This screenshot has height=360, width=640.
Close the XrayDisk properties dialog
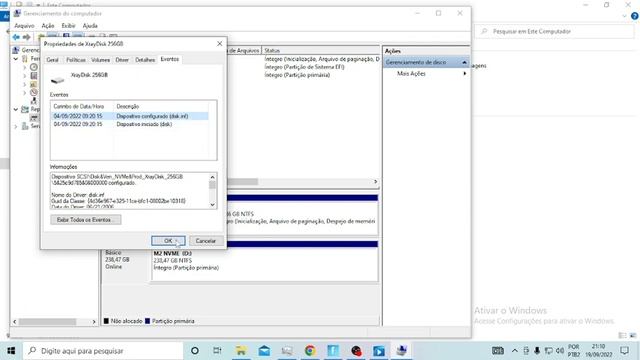pos(220,43)
